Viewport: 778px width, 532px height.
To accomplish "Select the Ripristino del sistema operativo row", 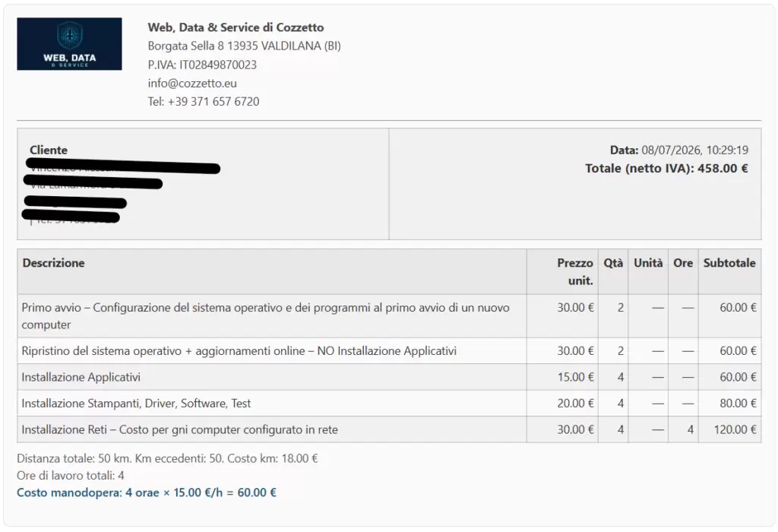I will coord(389,351).
